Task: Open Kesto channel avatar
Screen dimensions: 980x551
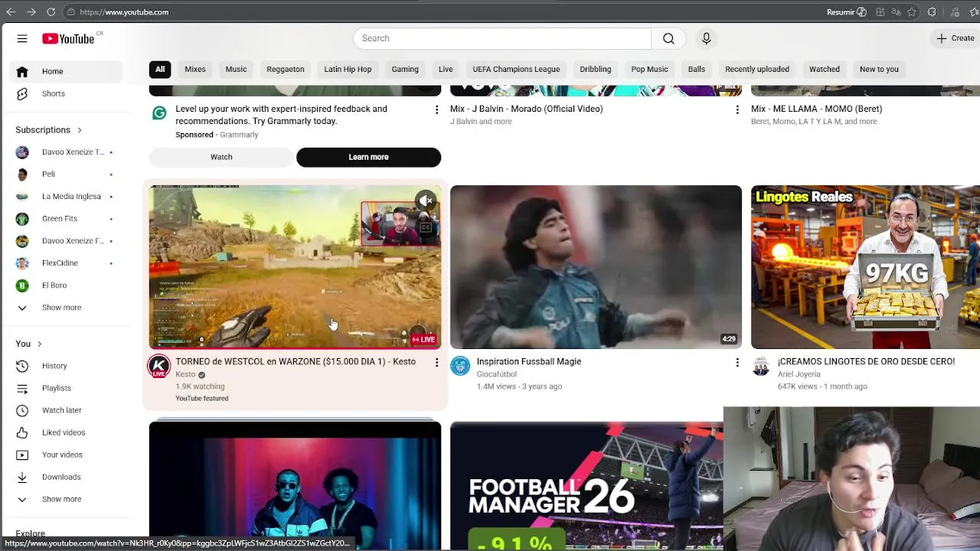Action: tap(159, 367)
